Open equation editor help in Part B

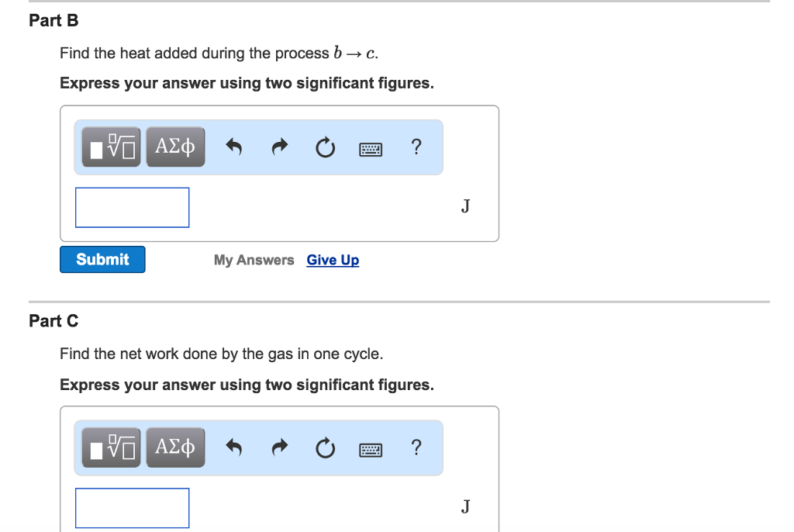coord(416,147)
